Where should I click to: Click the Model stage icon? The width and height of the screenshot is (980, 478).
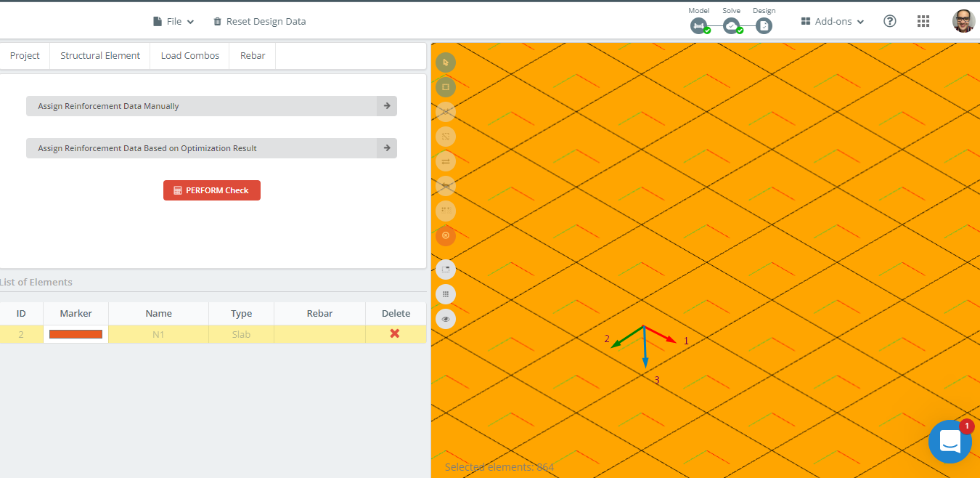coord(699,26)
